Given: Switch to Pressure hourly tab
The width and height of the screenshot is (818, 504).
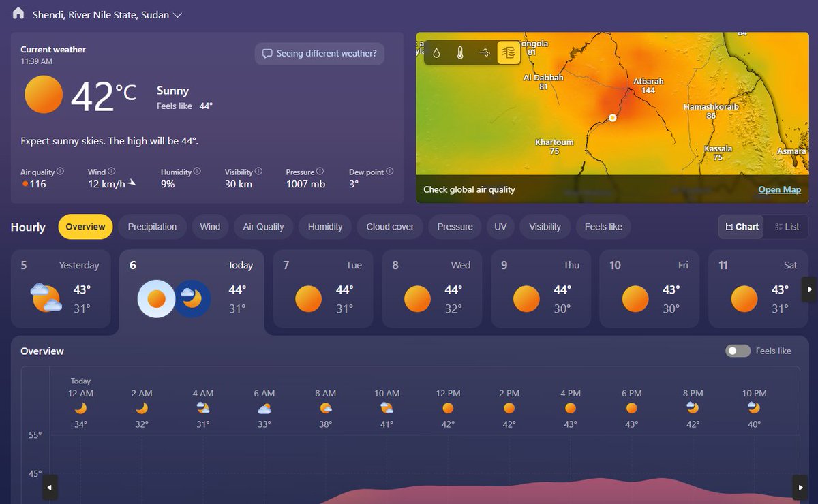Looking at the screenshot, I should (455, 227).
